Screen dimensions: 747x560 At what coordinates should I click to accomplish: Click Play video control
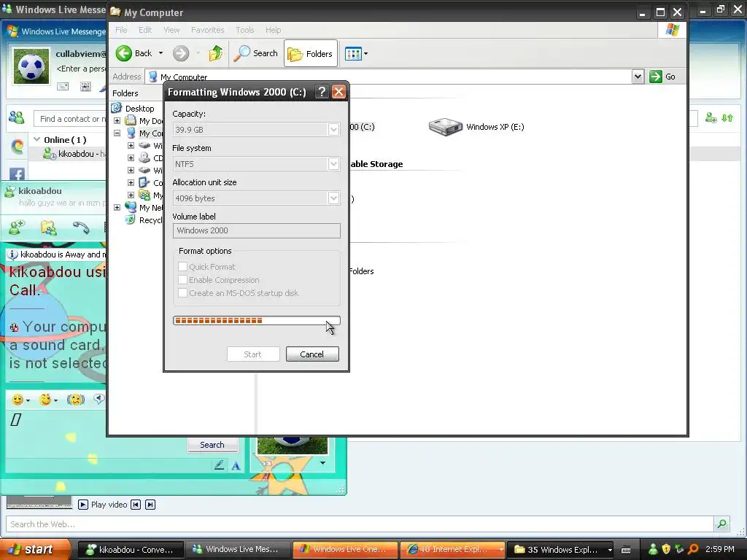pyautogui.click(x=102, y=505)
